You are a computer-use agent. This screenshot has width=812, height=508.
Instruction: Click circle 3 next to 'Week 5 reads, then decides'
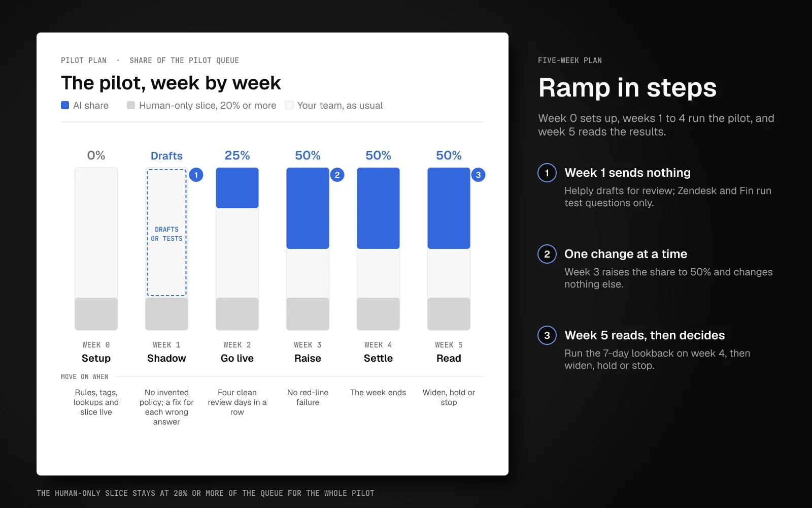(547, 335)
